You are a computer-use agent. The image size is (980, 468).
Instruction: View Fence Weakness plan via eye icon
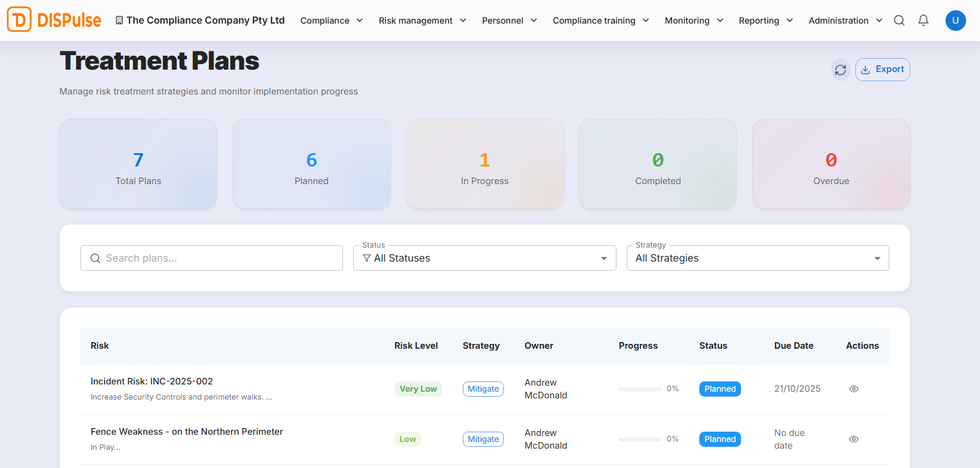click(854, 440)
